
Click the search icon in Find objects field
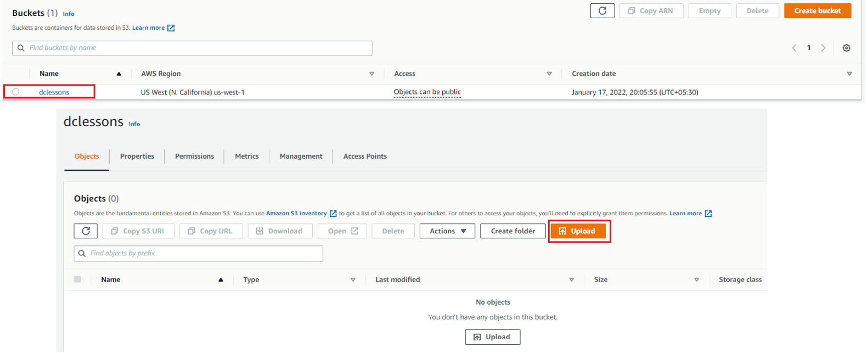[82, 253]
